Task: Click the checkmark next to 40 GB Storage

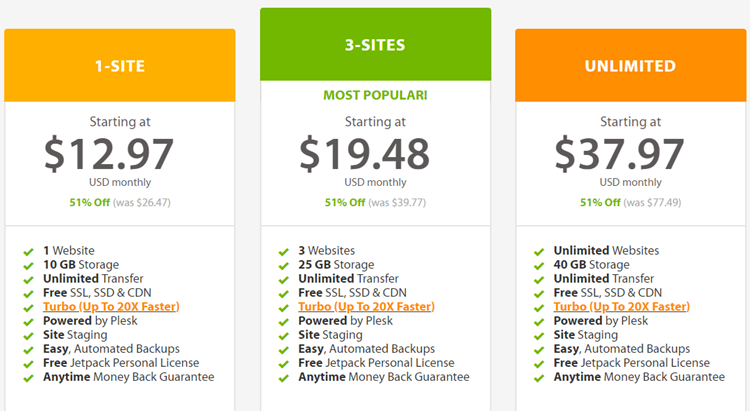Action: coord(539,265)
